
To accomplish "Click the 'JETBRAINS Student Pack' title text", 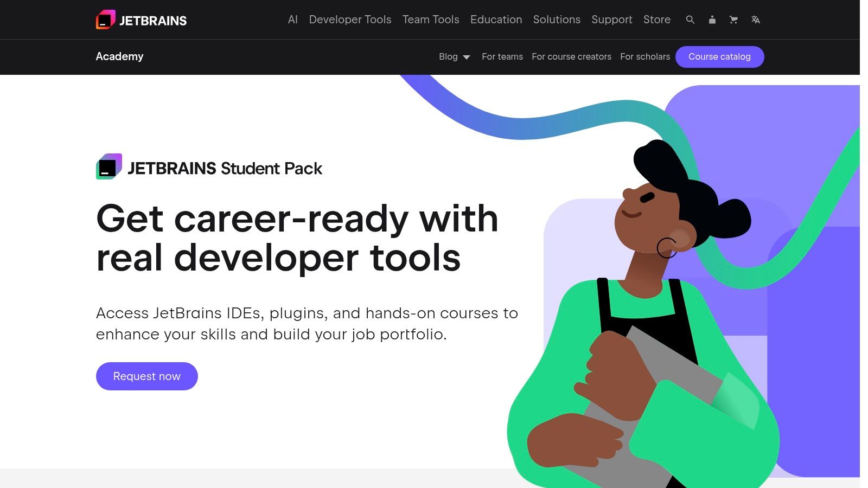I will point(225,168).
